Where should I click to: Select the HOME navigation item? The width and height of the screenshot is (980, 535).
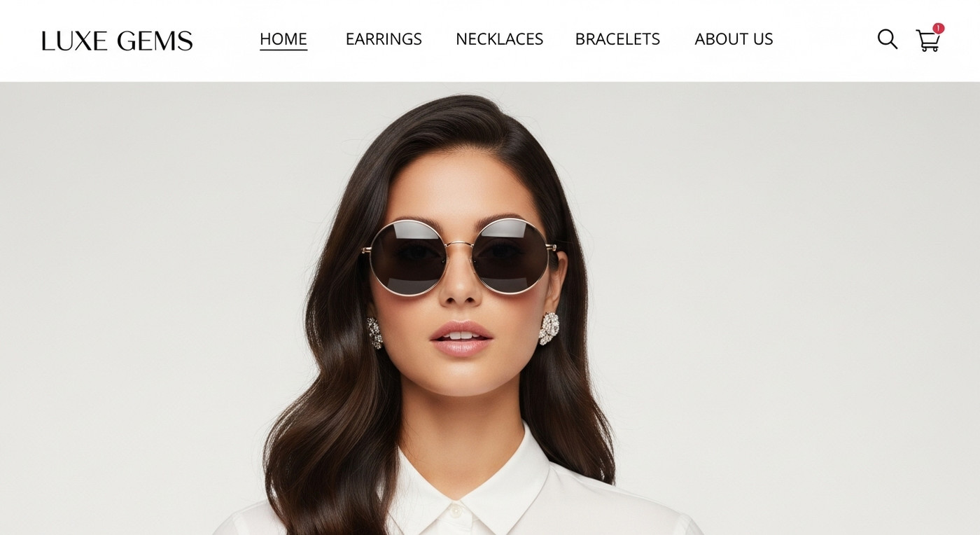point(283,39)
